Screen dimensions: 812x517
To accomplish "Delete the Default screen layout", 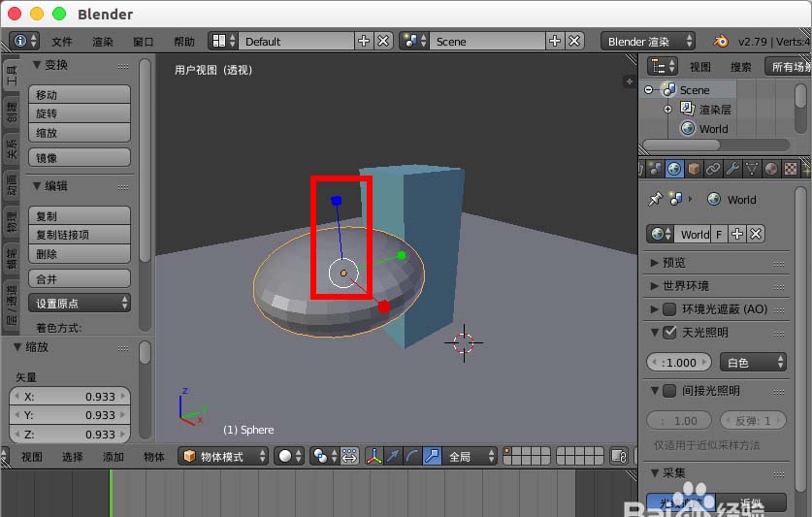I will coord(383,41).
